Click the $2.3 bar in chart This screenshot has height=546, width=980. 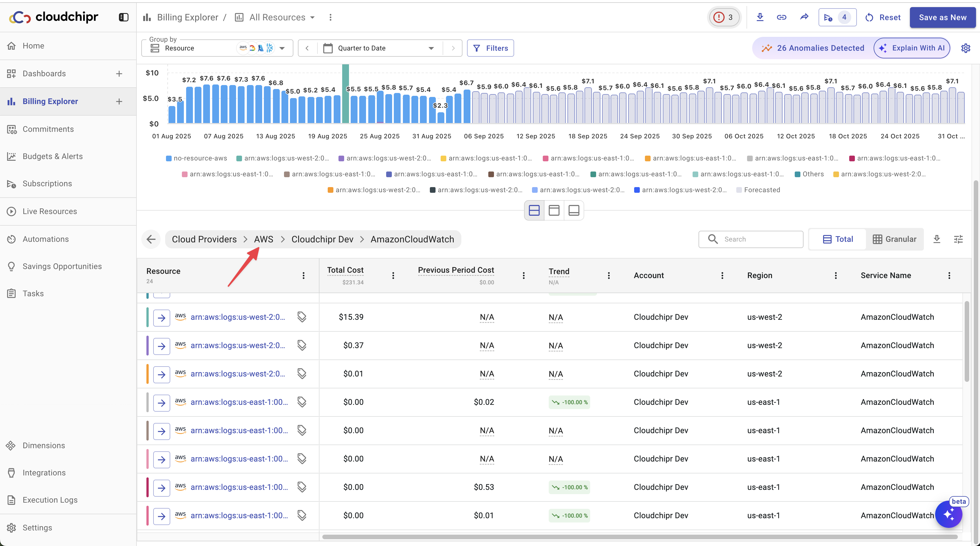(441, 117)
